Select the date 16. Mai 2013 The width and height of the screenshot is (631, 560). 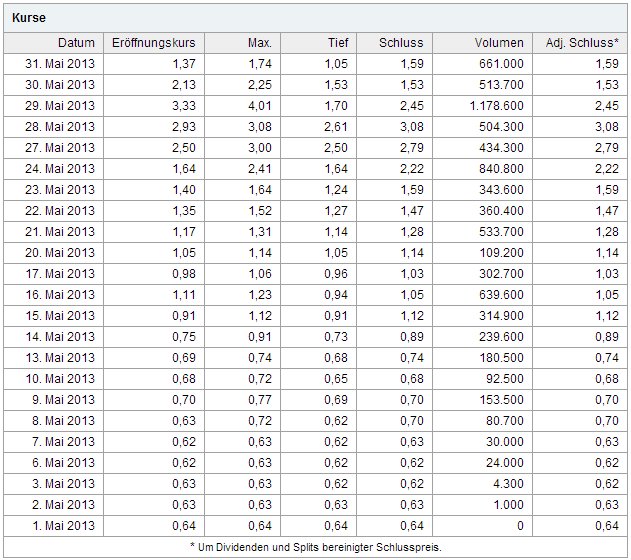60,294
